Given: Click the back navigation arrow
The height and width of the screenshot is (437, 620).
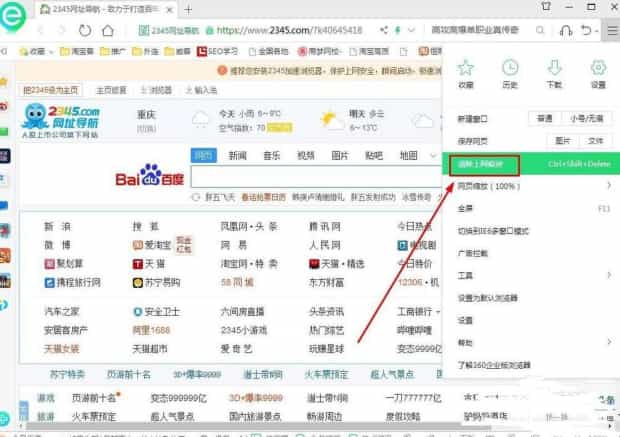Looking at the screenshot, I should click(x=40, y=30).
